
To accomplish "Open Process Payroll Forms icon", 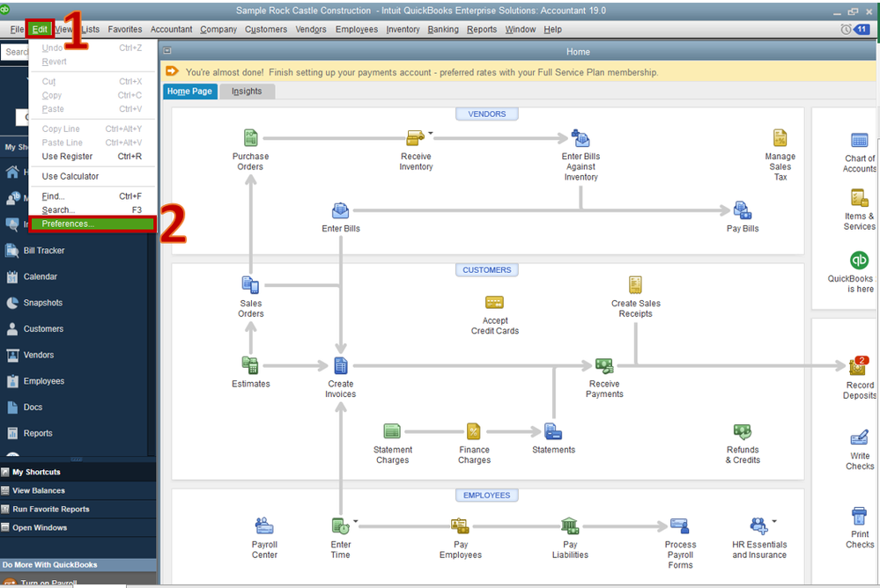I will (x=680, y=526).
